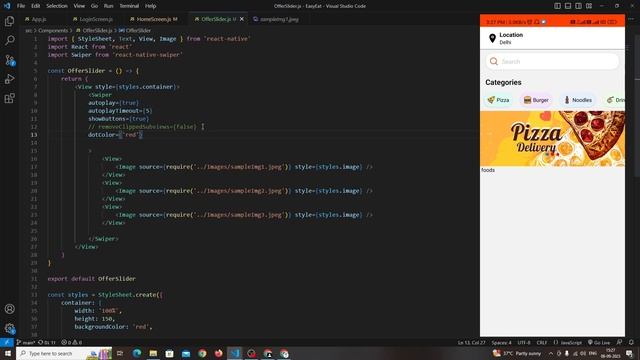Open the Run and Debug view
The image size is (640, 360).
(x=9, y=79)
